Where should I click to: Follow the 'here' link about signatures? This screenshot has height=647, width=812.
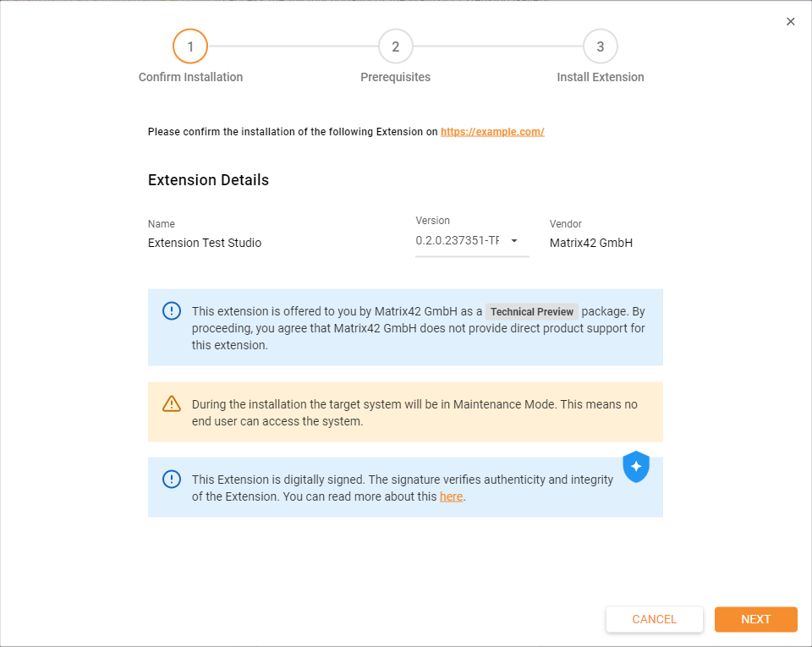coord(451,496)
